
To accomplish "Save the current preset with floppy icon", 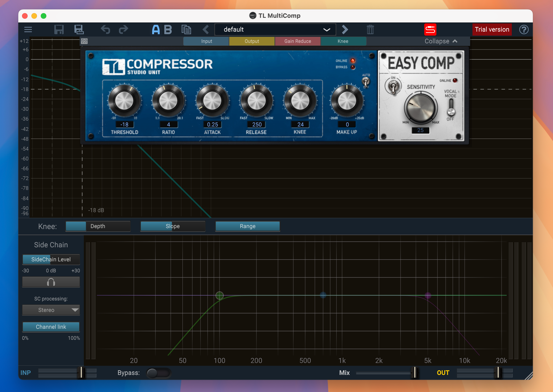I will tap(59, 30).
